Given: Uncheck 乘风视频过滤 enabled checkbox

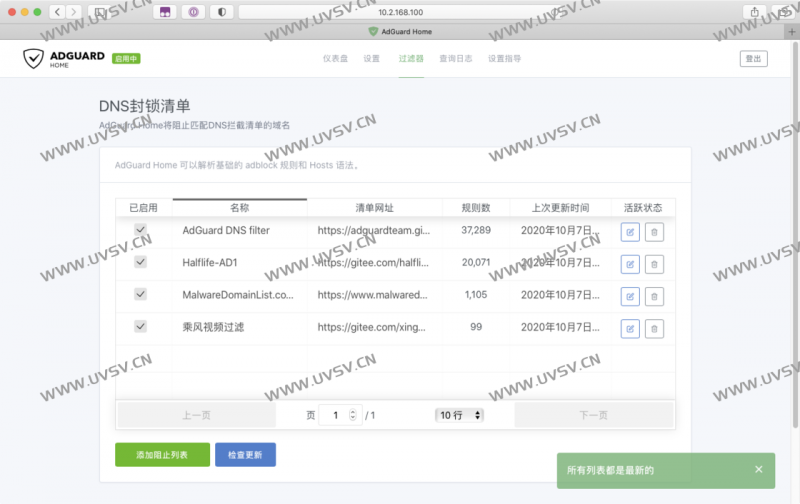Looking at the screenshot, I should (140, 326).
